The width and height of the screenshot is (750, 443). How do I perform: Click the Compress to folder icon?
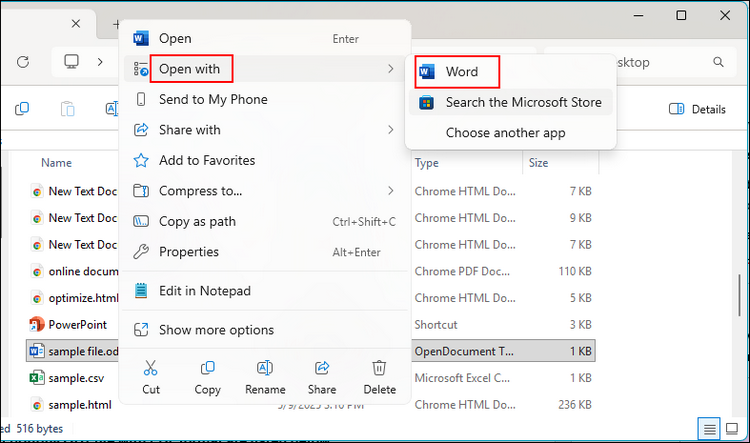coord(141,191)
